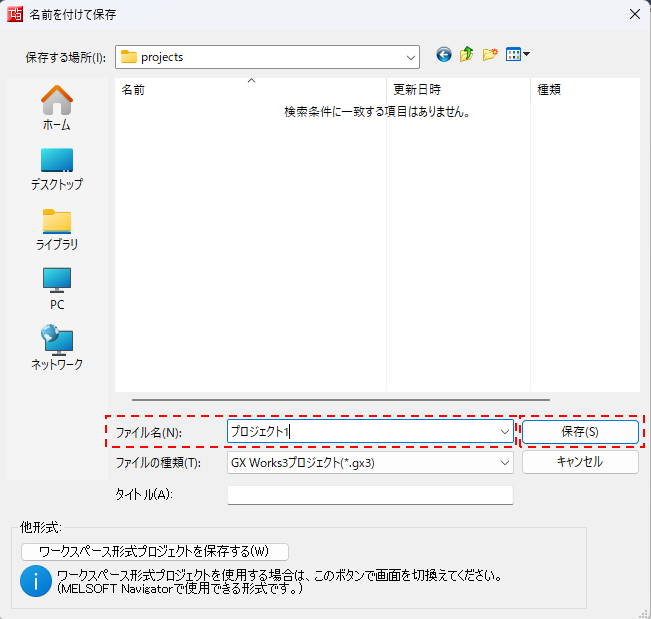Open the view menu icon
The width and height of the screenshot is (651, 619).
(x=517, y=55)
